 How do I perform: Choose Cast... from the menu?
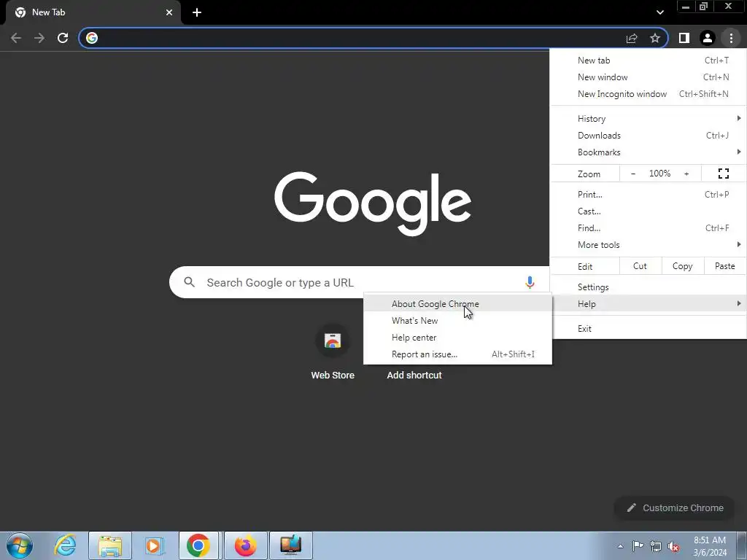(649, 211)
